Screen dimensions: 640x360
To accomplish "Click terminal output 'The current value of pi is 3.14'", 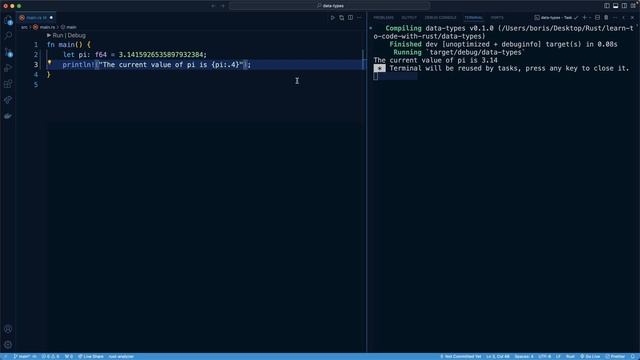I will tap(436, 60).
